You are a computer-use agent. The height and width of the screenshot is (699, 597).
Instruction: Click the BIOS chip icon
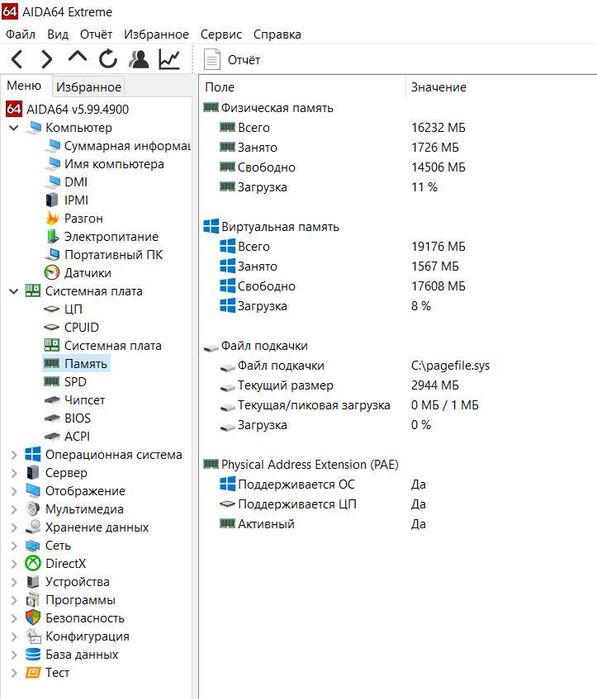[52, 419]
